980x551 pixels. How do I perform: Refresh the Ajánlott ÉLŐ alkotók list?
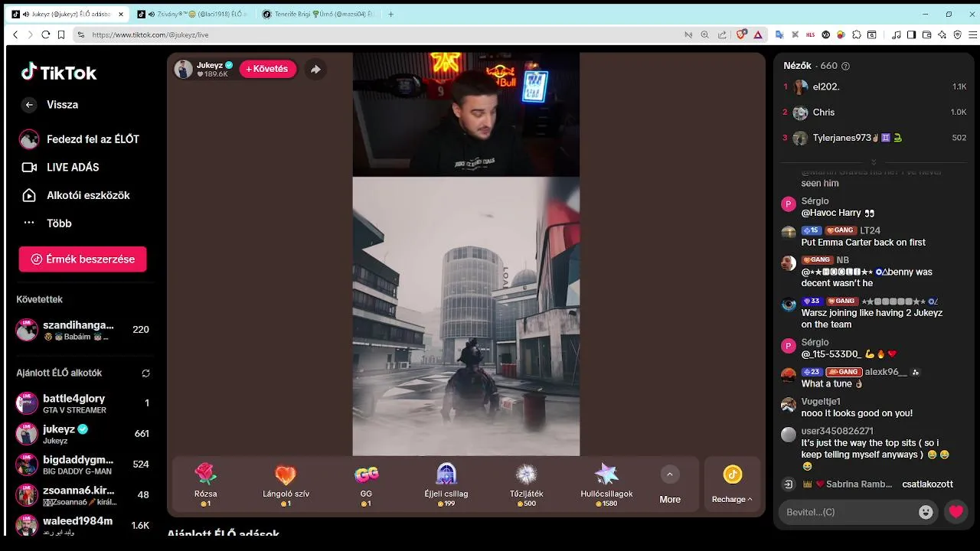145,373
